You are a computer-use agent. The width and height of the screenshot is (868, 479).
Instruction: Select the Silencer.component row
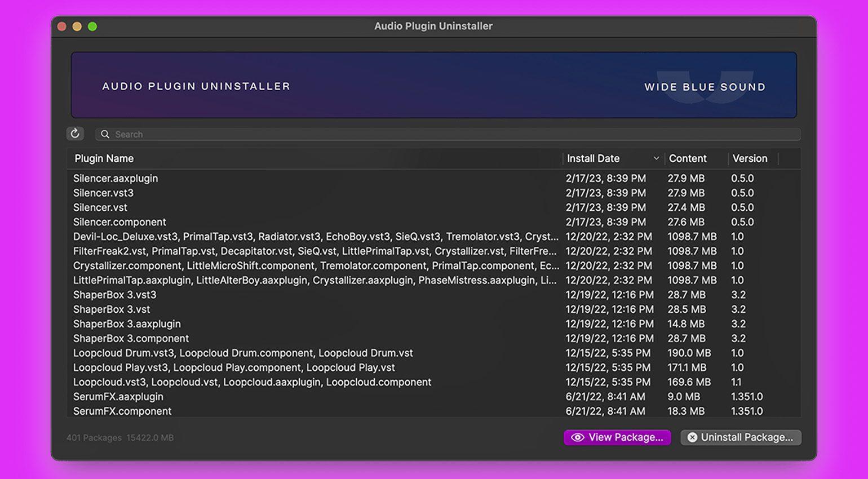coord(433,222)
